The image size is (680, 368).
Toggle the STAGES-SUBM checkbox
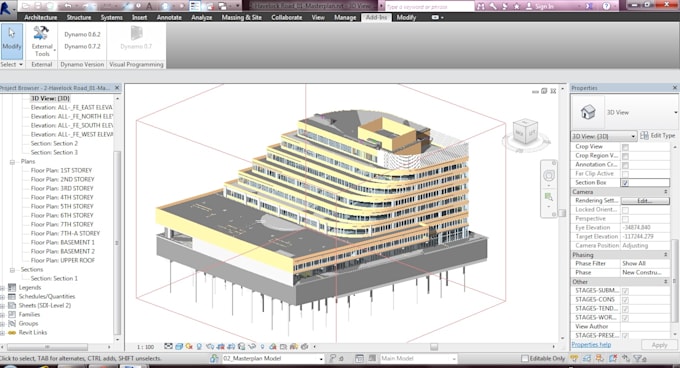click(625, 291)
